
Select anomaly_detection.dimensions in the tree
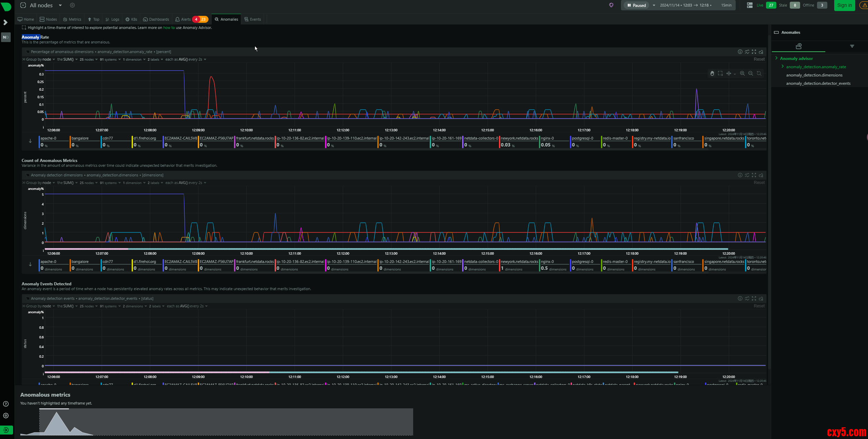coord(814,75)
